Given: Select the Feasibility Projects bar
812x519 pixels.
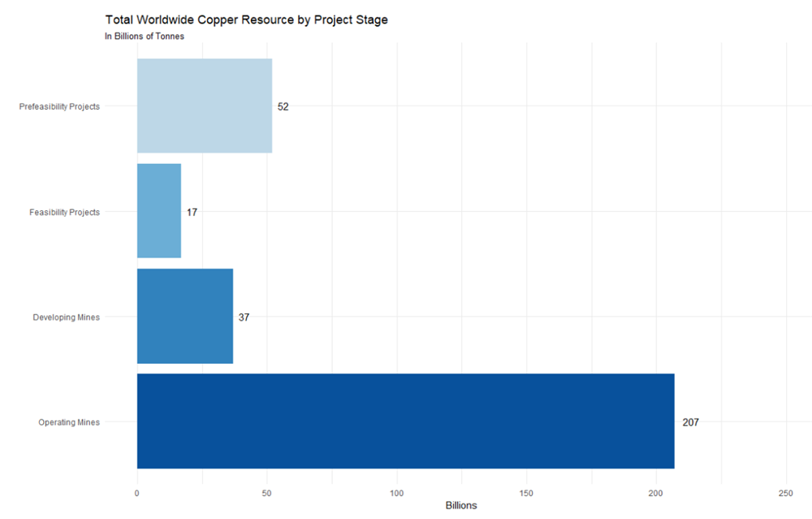Looking at the screenshot, I should [x=159, y=211].
